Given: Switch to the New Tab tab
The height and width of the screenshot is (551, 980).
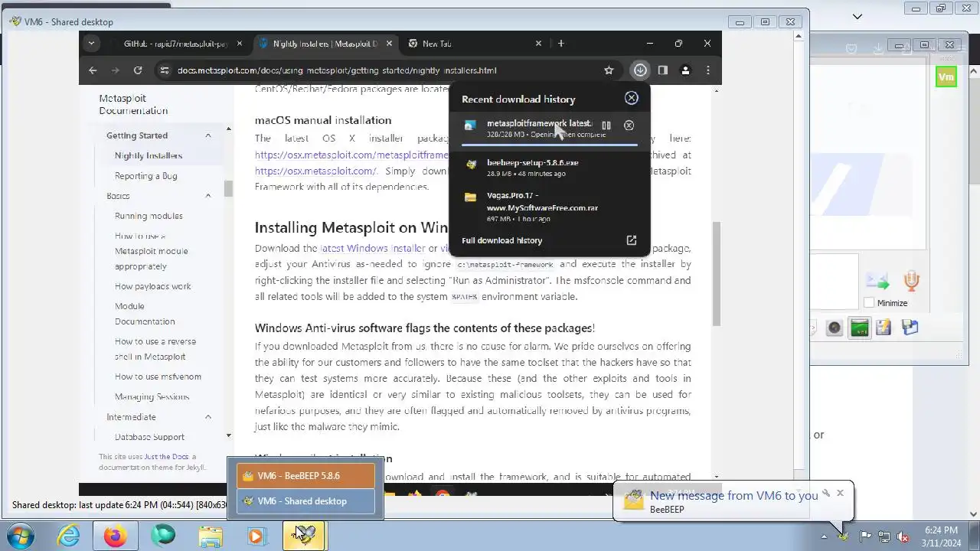Looking at the screenshot, I should click(x=473, y=44).
